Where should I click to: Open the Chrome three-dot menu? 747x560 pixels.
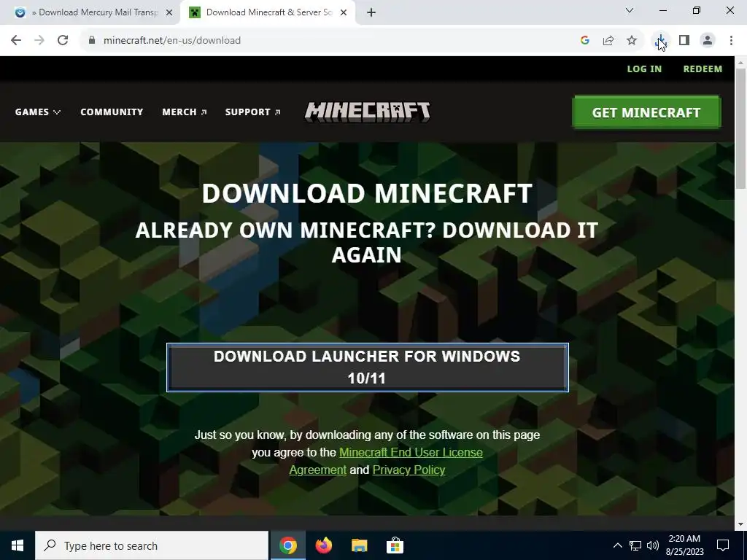731,41
